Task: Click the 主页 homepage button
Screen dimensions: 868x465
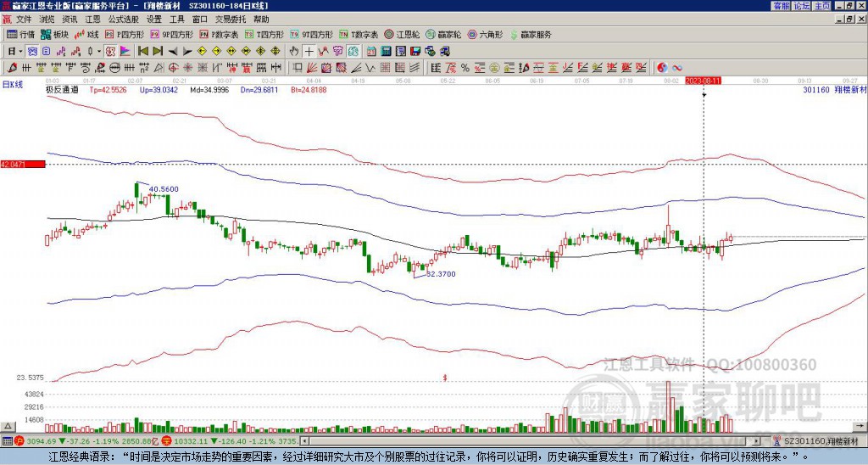Action: click(x=822, y=6)
